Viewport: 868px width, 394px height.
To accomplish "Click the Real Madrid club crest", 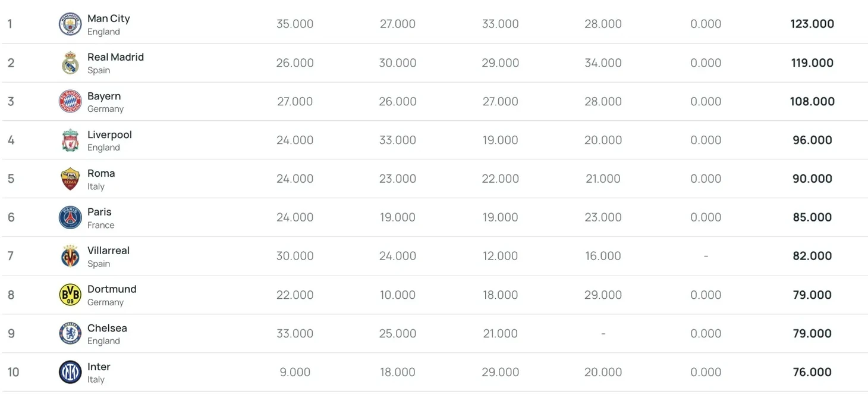I will click(70, 62).
